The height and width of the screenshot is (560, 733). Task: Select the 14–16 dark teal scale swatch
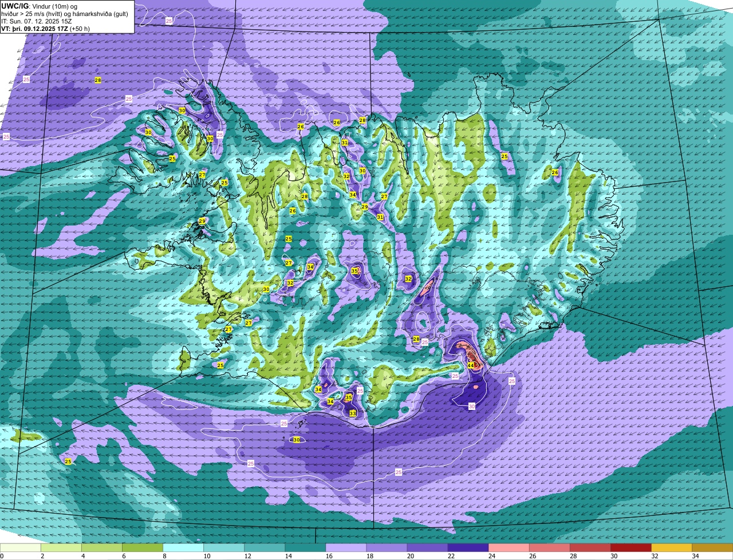305,547
